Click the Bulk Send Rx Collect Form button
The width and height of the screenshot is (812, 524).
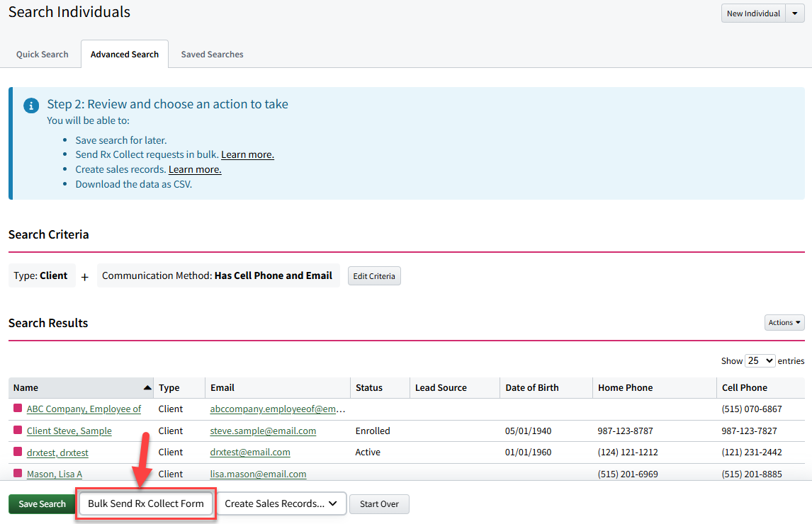145,504
